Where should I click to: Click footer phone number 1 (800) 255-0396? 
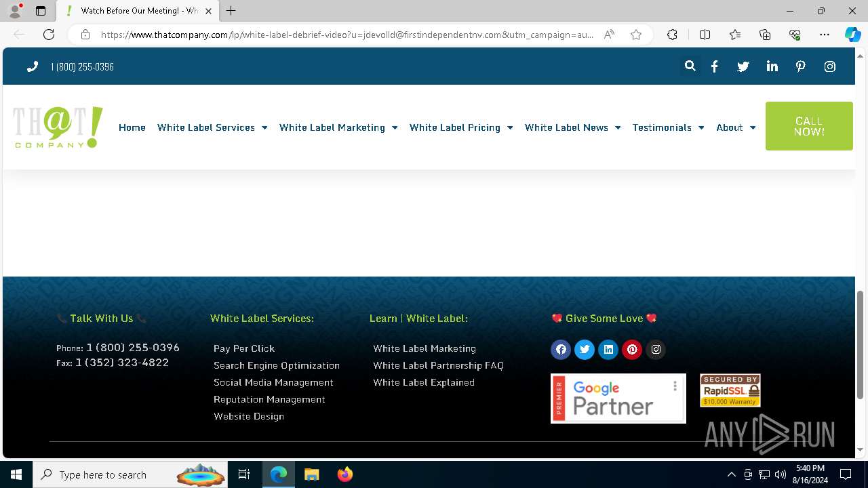133,348
